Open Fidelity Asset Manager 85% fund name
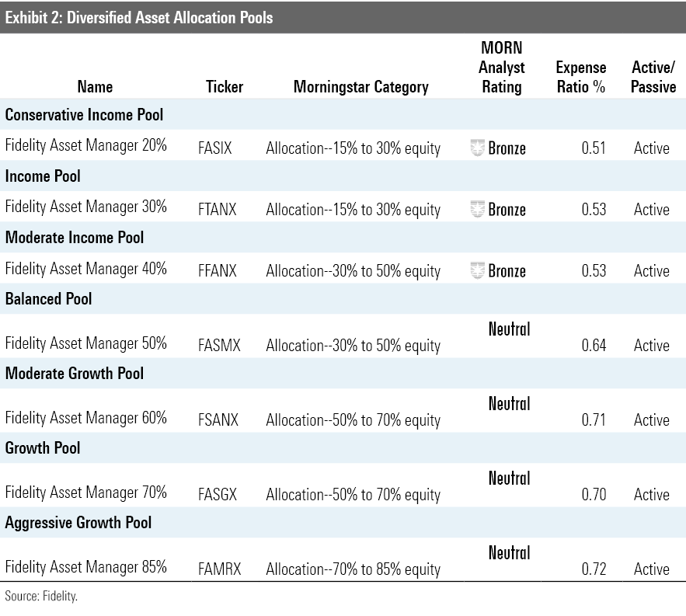 click(86, 567)
